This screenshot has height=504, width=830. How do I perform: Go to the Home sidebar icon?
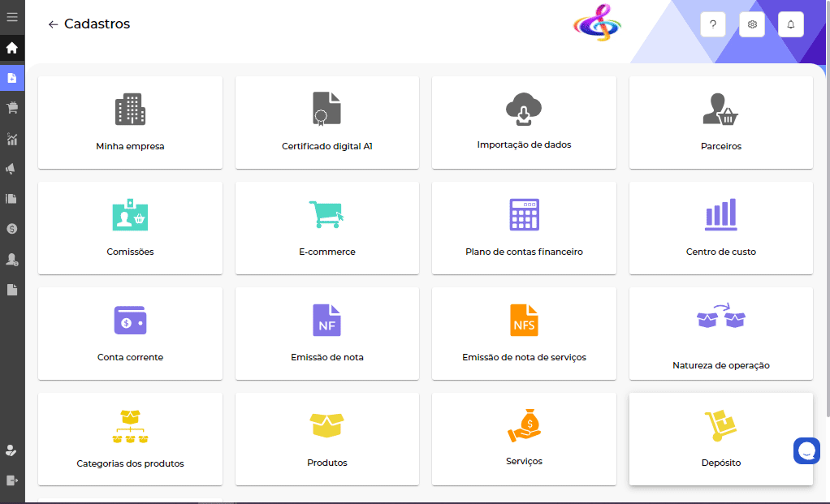tap(12, 48)
